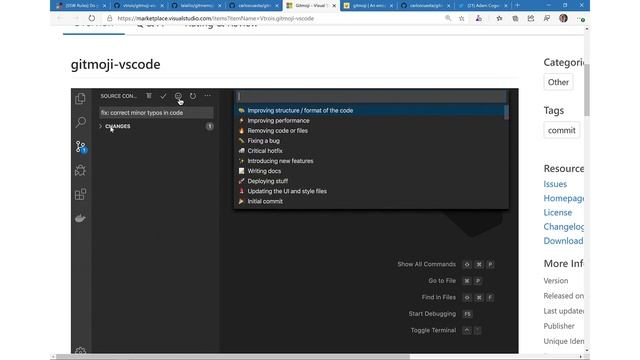This screenshot has width=640, height=360.
Task: Click the quick pick list scrollbar
Action: coord(506,112)
